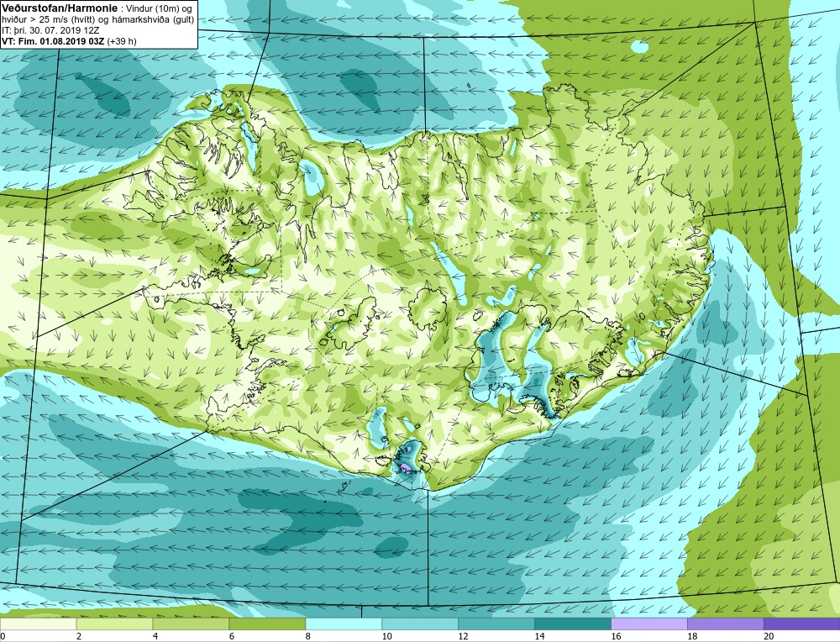Click the scale label "4"
The image size is (840, 642).
pos(155,636)
